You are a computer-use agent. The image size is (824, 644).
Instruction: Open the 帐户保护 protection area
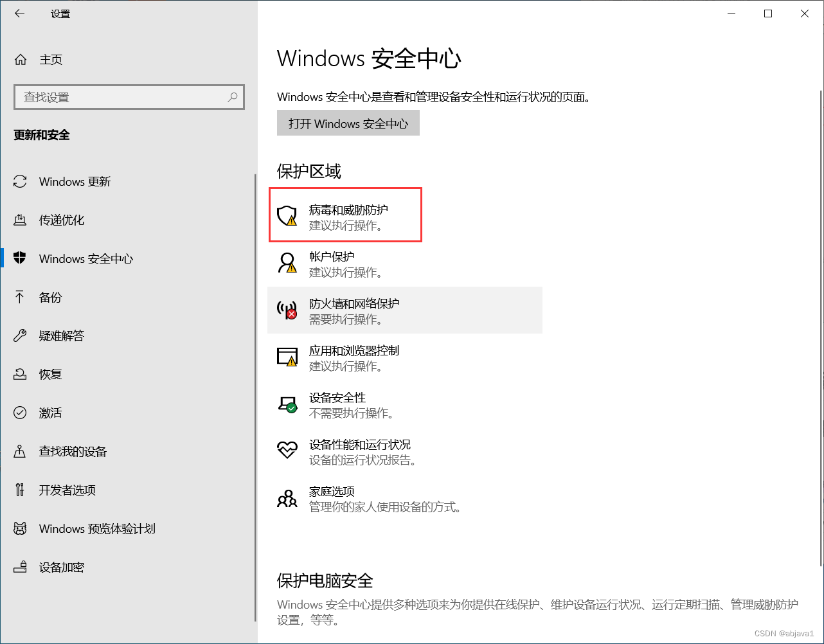click(405, 264)
